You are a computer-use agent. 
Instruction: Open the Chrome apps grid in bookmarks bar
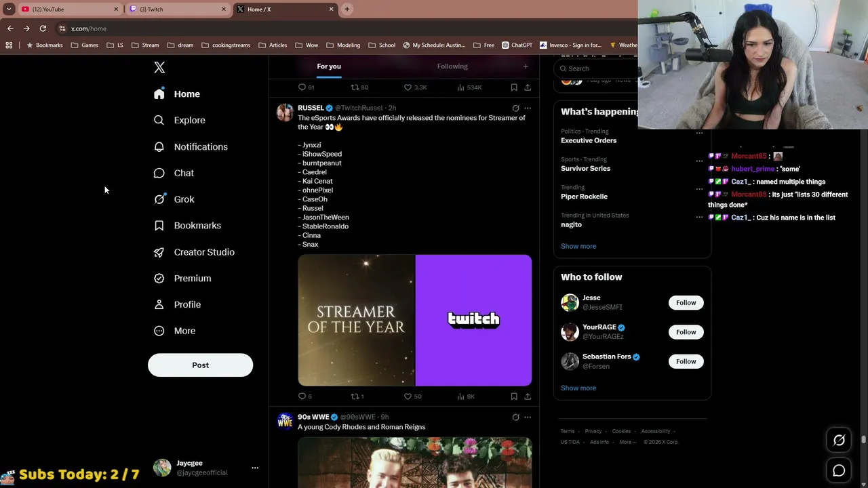click(9, 45)
